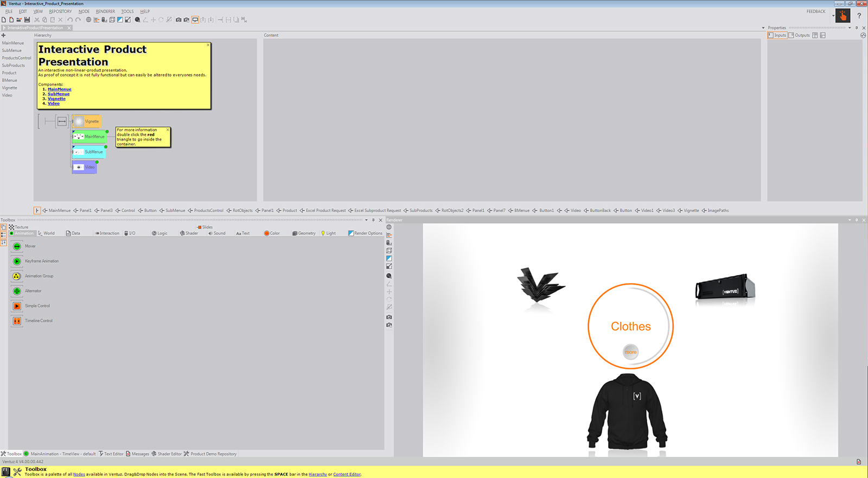This screenshot has height=478, width=868.
Task: Open the Toolbox panel options dropdown arrow
Action: [366, 220]
